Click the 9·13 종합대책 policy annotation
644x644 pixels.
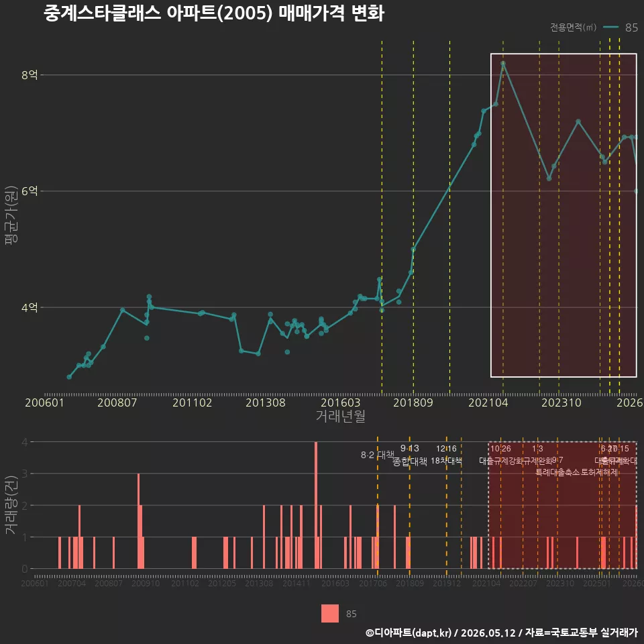point(410,455)
